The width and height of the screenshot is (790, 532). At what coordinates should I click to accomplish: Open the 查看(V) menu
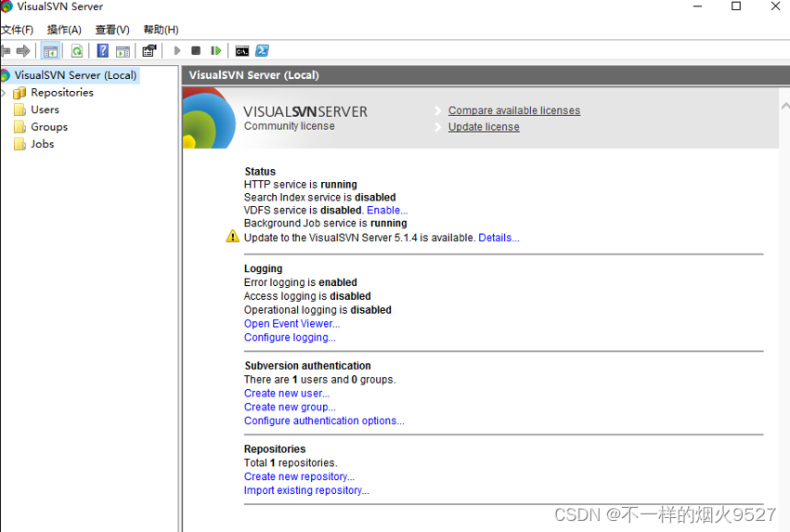112,30
